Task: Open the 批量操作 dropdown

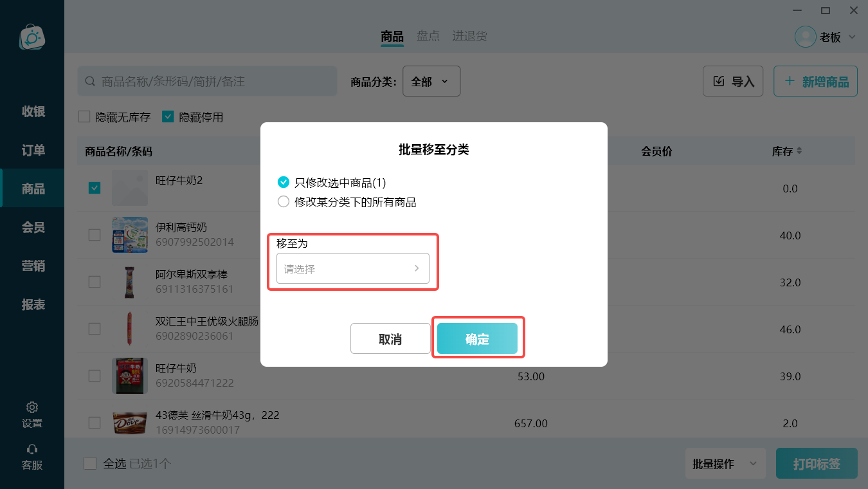Action: pos(725,463)
